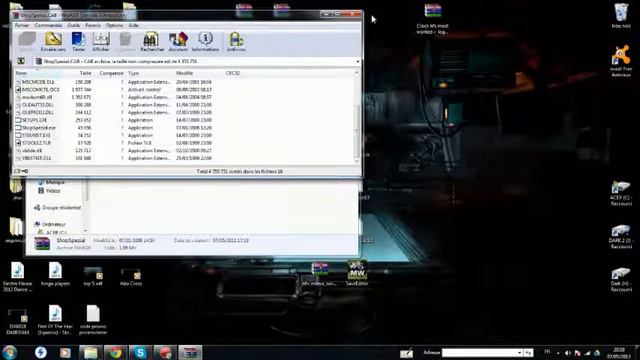Open the Outils menu
Screen dimensions: 640x360
73,25
